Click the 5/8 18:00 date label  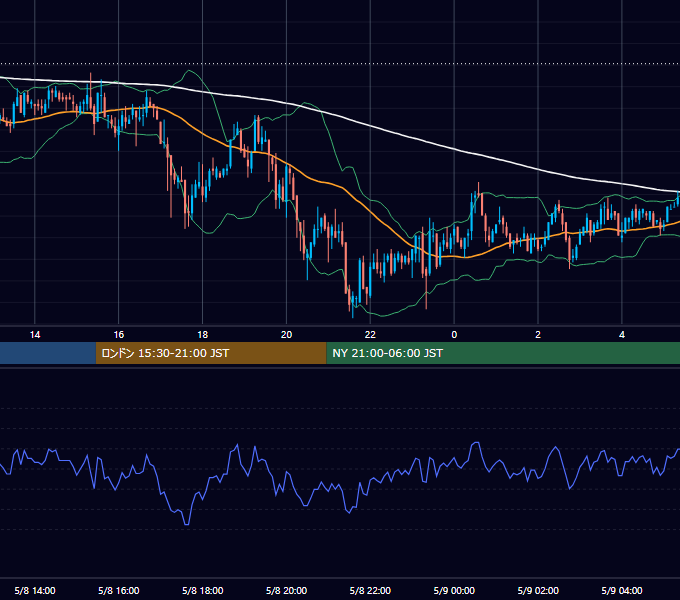point(203,590)
